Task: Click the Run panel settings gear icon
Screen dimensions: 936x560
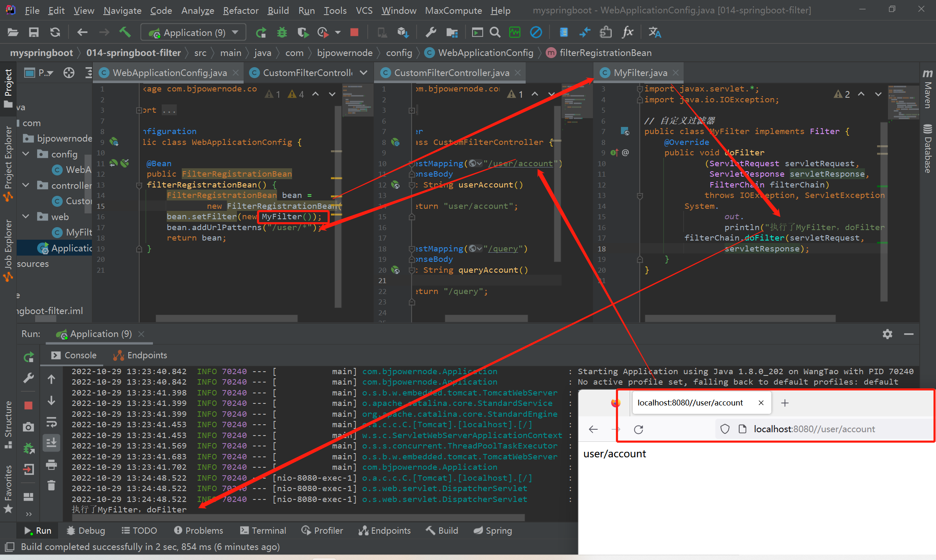Action: click(x=888, y=334)
